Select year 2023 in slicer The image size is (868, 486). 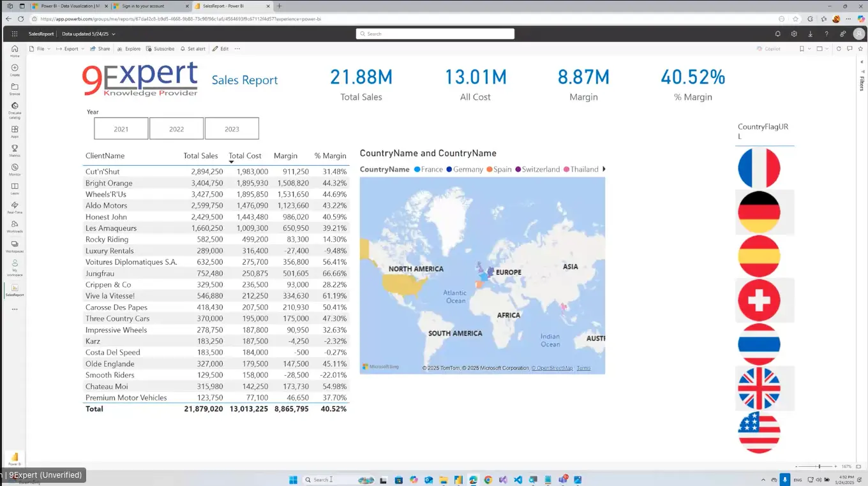tap(232, 128)
